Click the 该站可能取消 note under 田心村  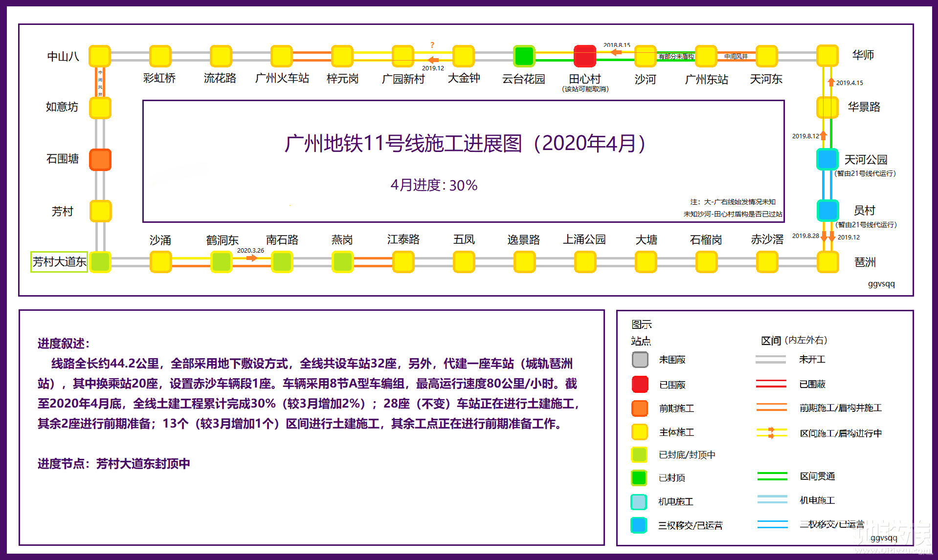585,89
